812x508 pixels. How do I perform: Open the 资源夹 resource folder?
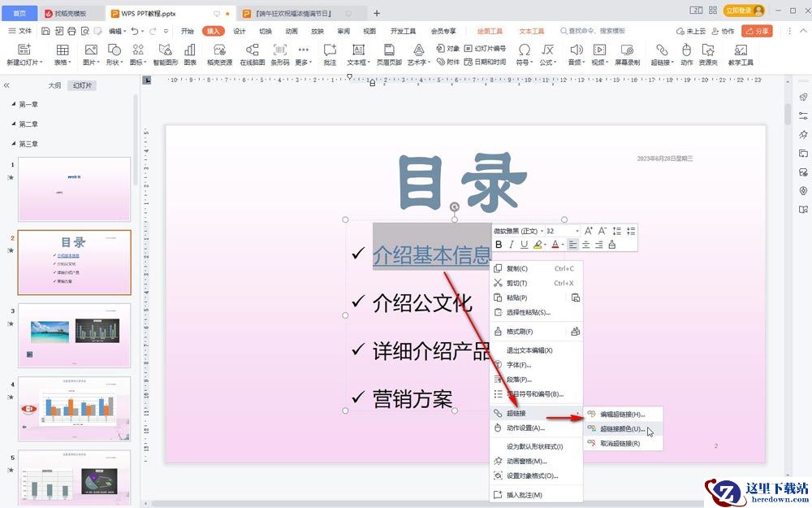[708, 55]
